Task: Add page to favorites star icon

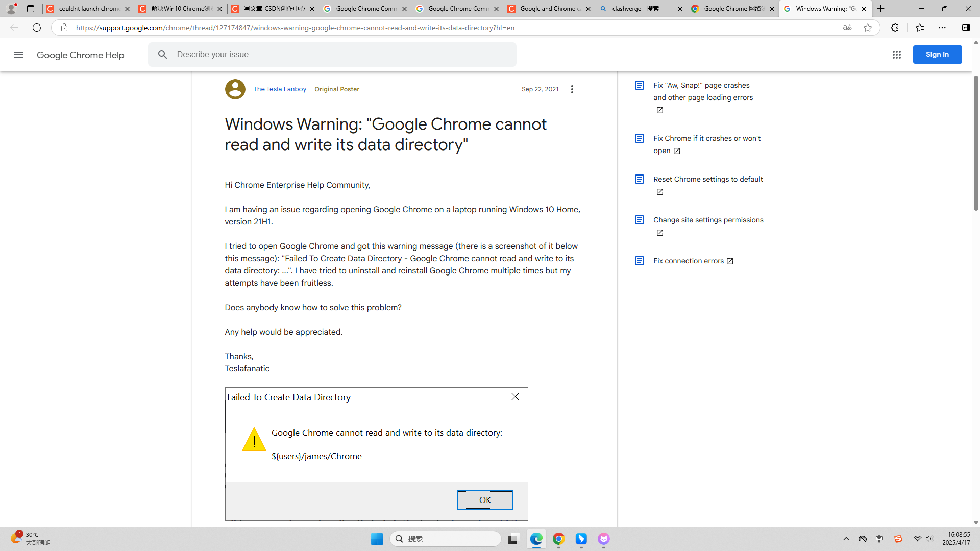Action: [868, 28]
